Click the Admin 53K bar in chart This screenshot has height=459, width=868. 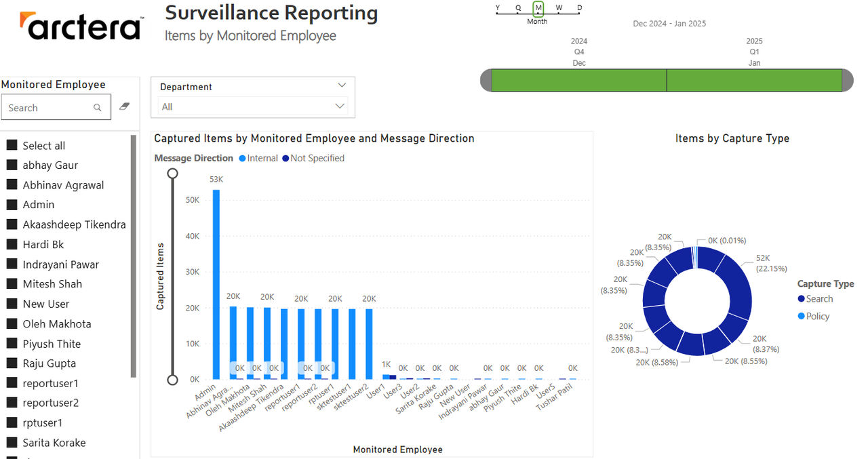coord(216,284)
